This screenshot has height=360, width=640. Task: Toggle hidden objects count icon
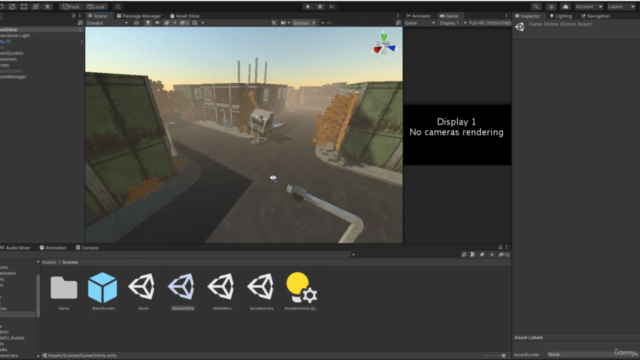coord(184,23)
